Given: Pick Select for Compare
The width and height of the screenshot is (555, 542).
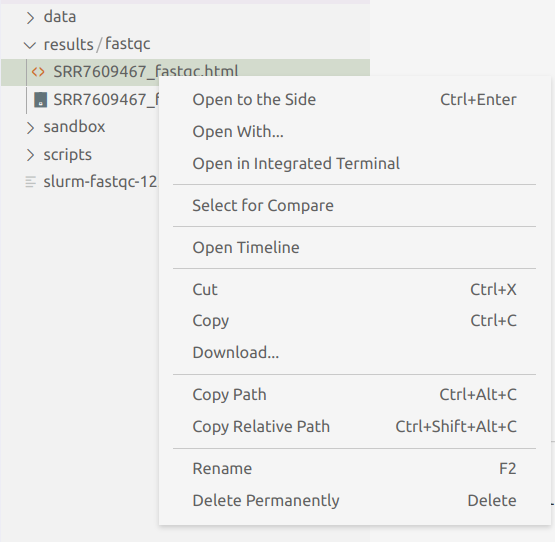Looking at the screenshot, I should 354,205.
